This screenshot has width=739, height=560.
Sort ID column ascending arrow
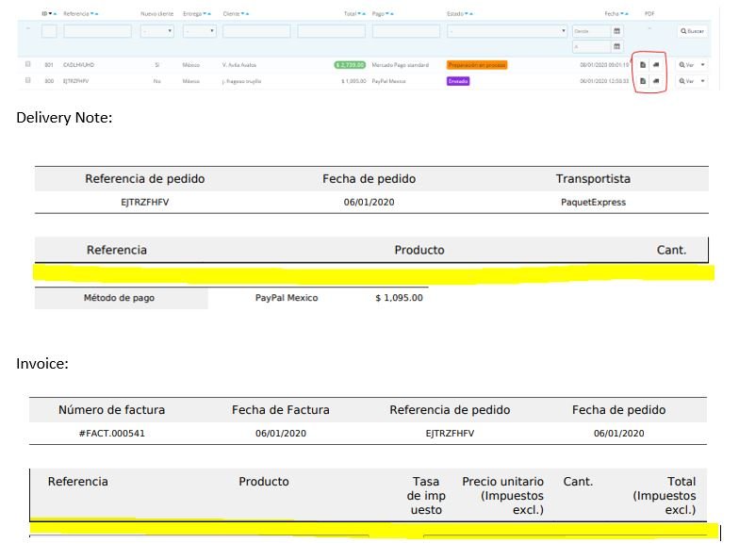click(x=55, y=13)
